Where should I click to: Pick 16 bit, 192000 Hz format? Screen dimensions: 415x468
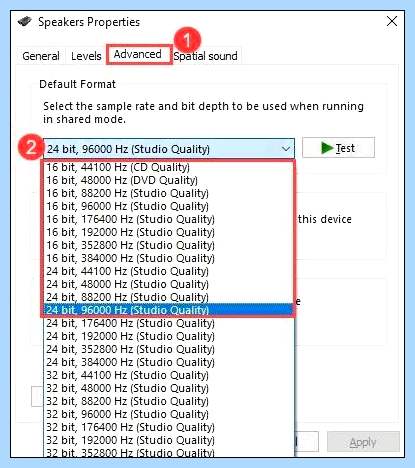(x=169, y=232)
